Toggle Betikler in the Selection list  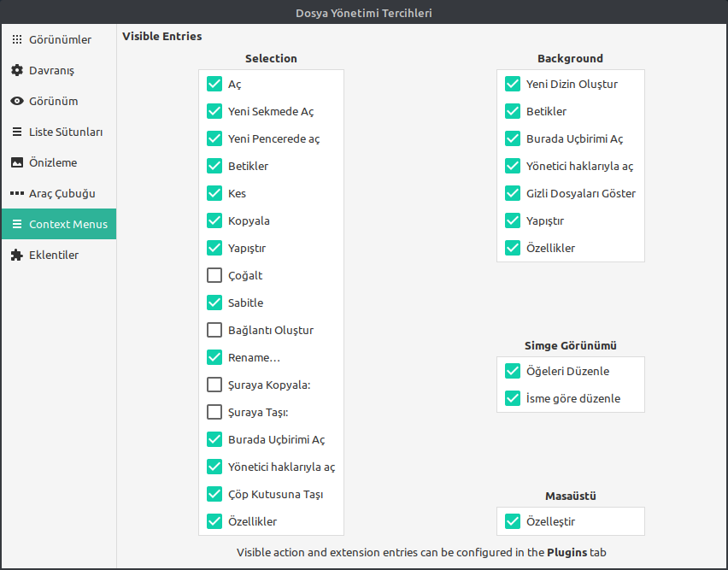coord(214,166)
